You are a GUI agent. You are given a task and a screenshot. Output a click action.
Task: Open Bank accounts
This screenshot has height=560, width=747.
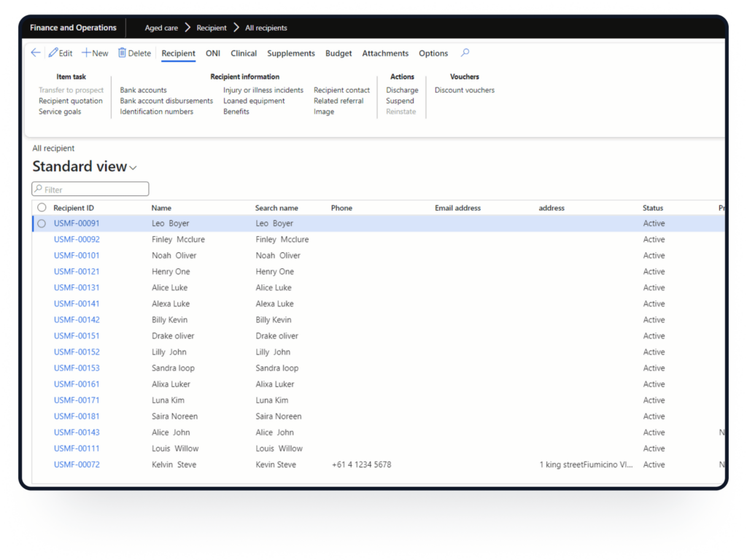[144, 90]
